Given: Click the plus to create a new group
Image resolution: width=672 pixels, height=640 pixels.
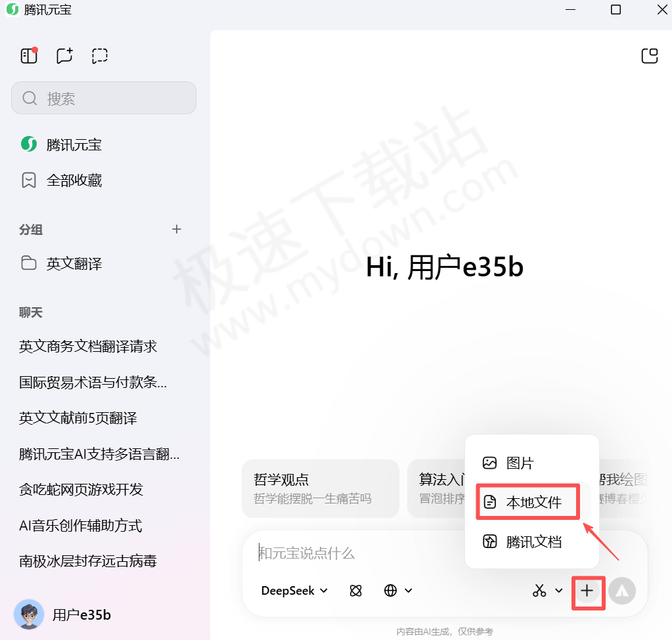Looking at the screenshot, I should (176, 229).
